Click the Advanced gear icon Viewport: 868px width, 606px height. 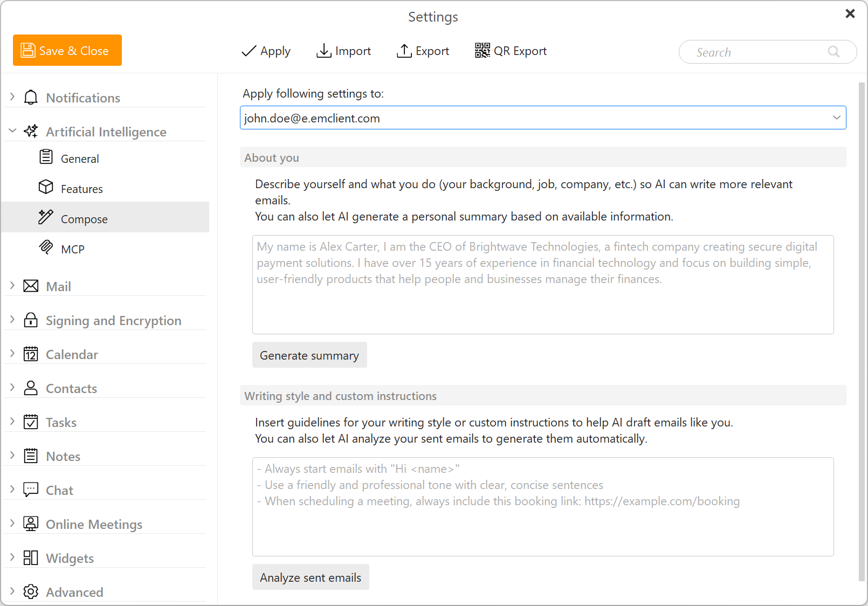pyautogui.click(x=31, y=591)
